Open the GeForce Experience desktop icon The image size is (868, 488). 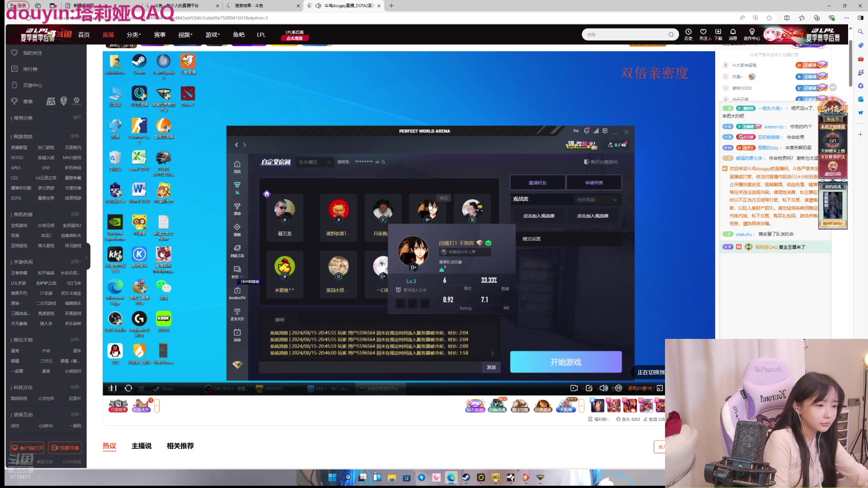115,227
